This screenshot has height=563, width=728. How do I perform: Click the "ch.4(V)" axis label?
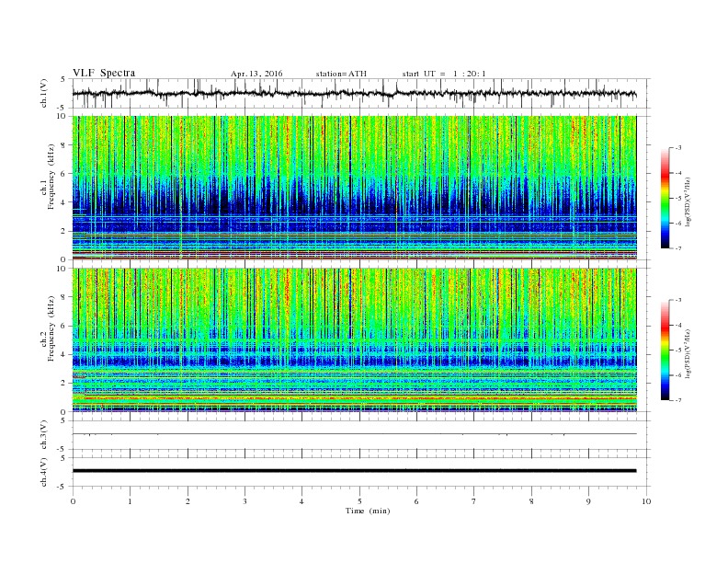44,472
